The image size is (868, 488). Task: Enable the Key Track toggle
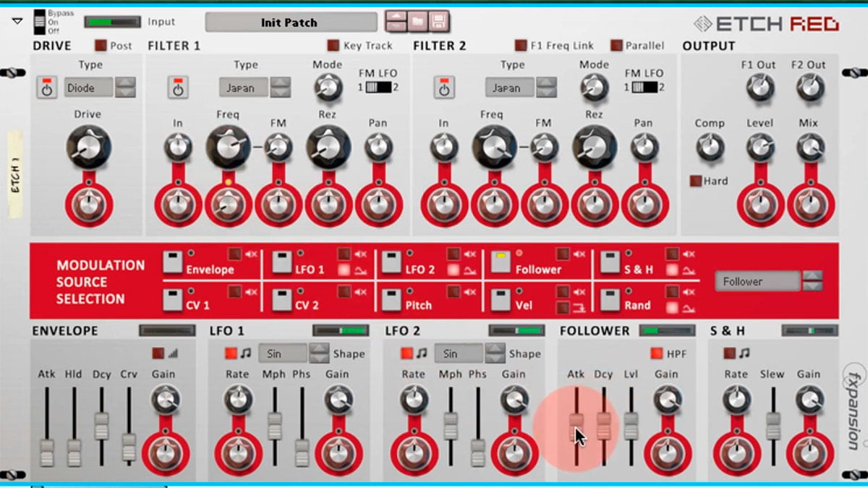(333, 46)
